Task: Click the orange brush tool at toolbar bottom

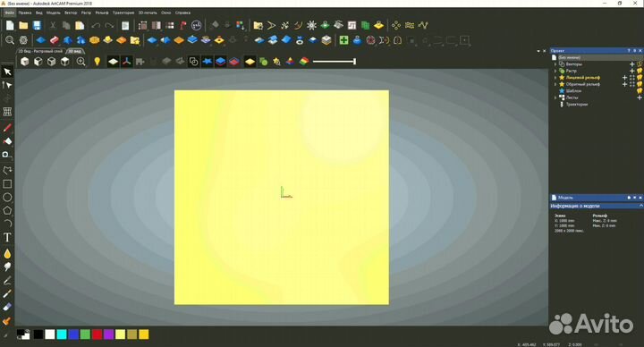Action: 7,321
